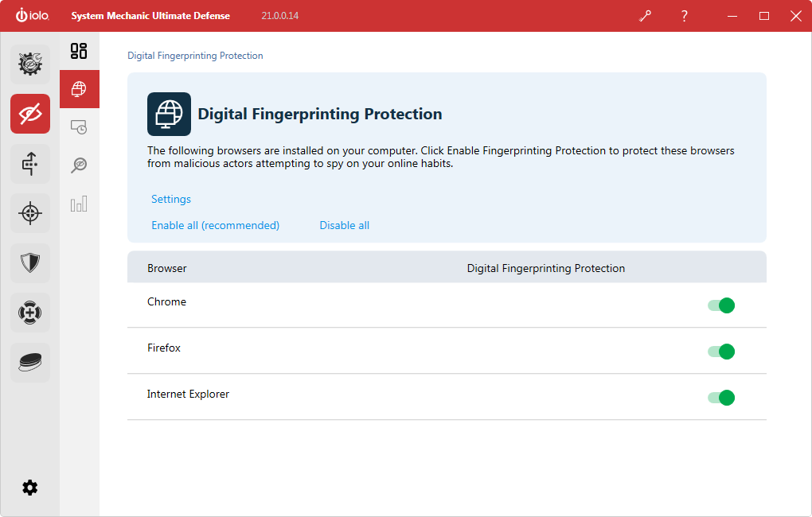Open the magnifier eye tab
This screenshot has width=812, height=517.
tap(79, 165)
